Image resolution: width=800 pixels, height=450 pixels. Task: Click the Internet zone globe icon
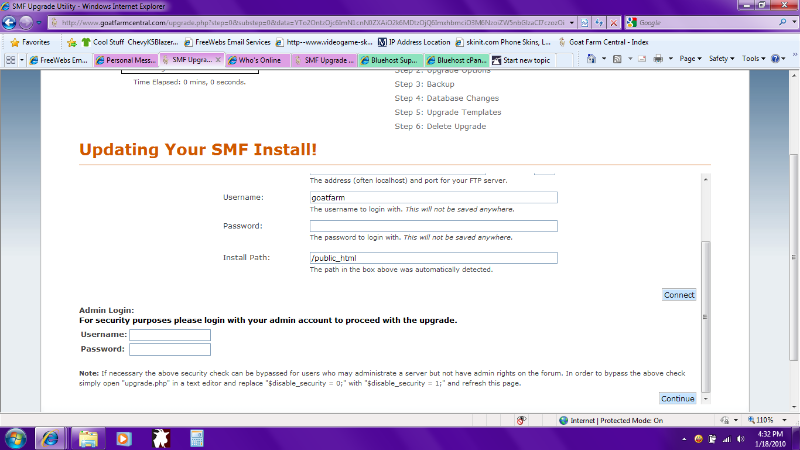tap(564, 420)
